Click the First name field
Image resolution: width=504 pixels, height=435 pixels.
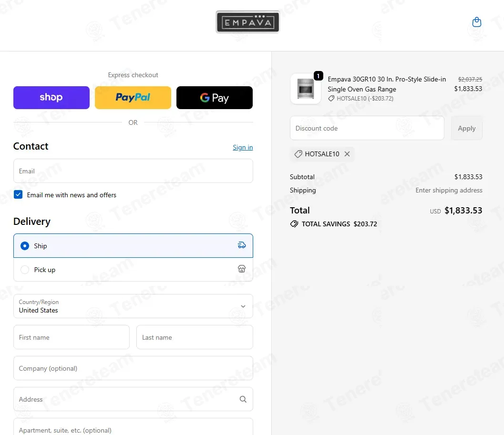72,337
